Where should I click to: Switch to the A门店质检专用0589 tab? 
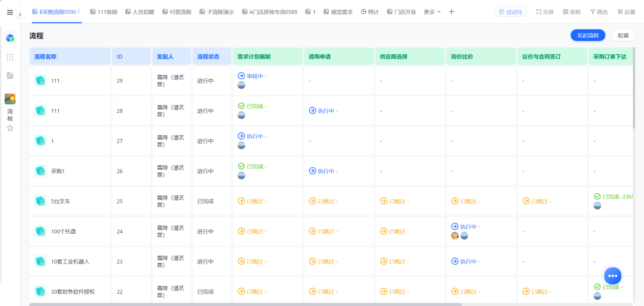[x=270, y=12]
